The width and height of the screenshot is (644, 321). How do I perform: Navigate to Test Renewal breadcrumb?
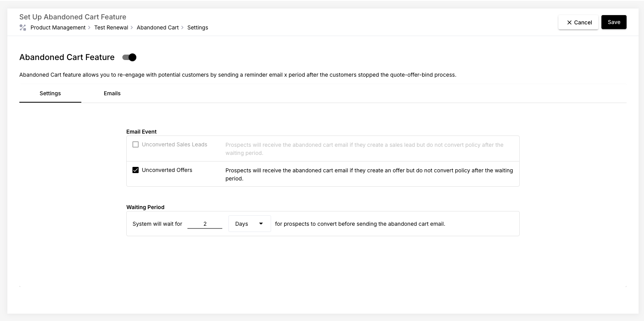pyautogui.click(x=111, y=27)
